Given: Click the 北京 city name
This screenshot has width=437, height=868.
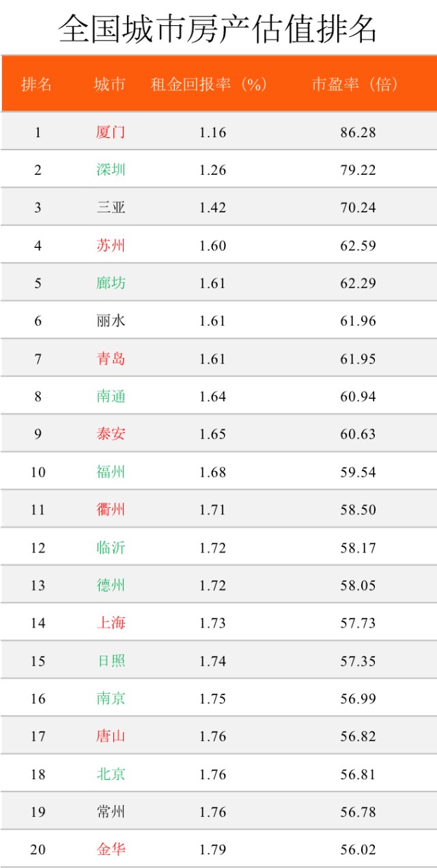Looking at the screenshot, I should (x=111, y=774).
